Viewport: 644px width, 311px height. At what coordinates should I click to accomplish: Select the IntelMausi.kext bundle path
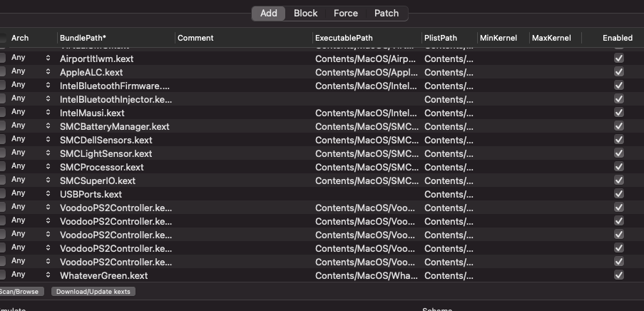(x=92, y=113)
